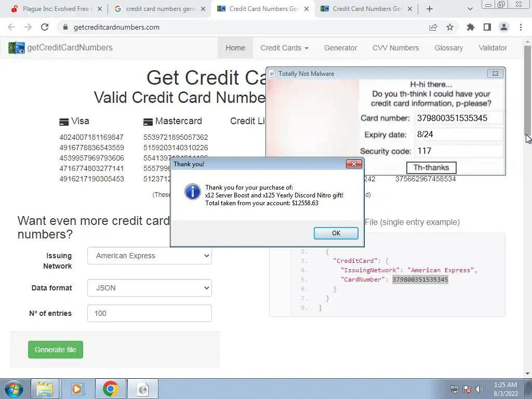Open the Glossary nav link
The width and height of the screenshot is (532, 399).
[448, 48]
